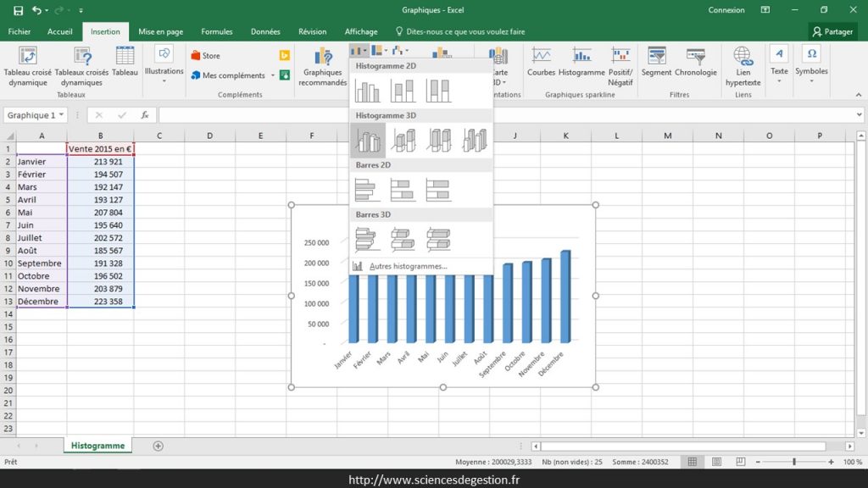Select the Histogramme sheet tab
The height and width of the screenshot is (488, 868).
(x=97, y=445)
